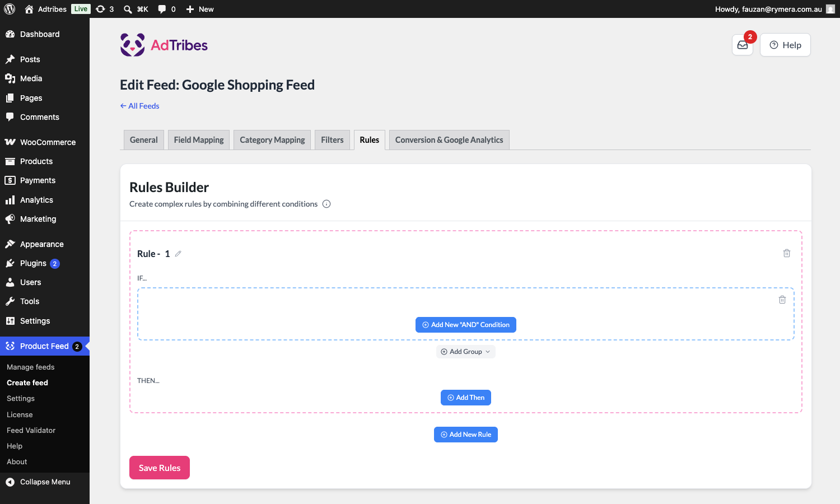Click the Settings icon in sidebar

pos(10,321)
